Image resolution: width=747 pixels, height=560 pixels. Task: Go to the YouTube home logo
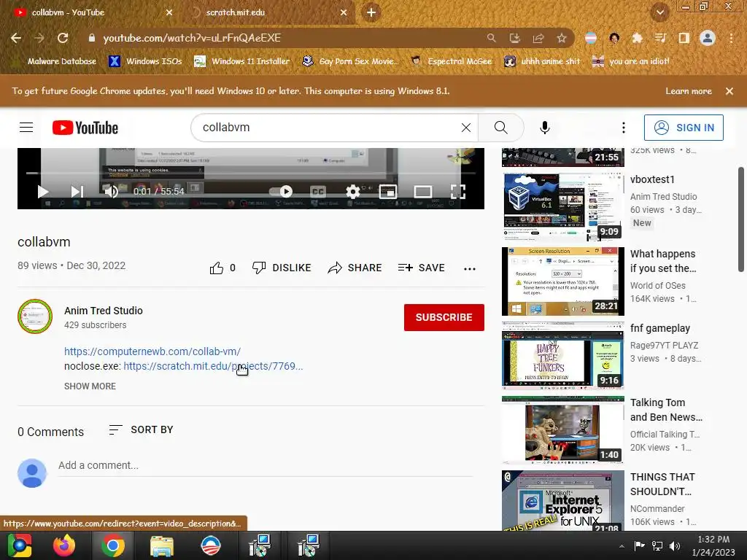[85, 128]
